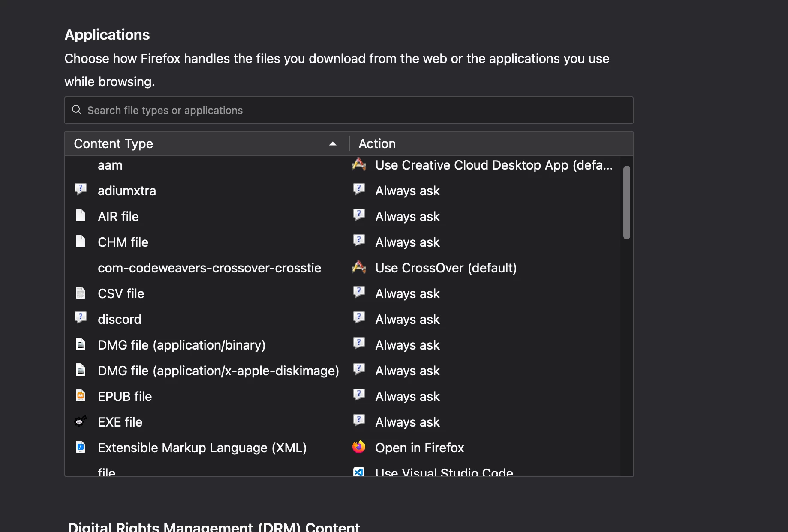Select the DMG file (application/x-apple-diskimage) row
Screen dimensions: 788x532
tap(218, 371)
